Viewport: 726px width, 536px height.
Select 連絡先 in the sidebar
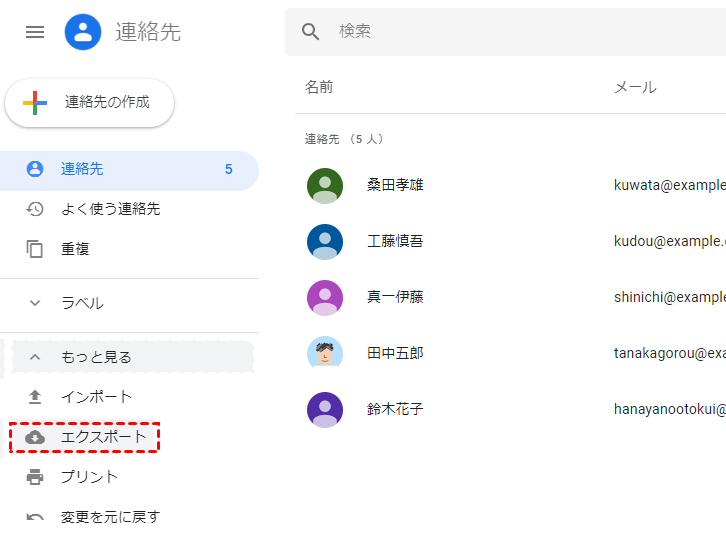tap(82, 169)
